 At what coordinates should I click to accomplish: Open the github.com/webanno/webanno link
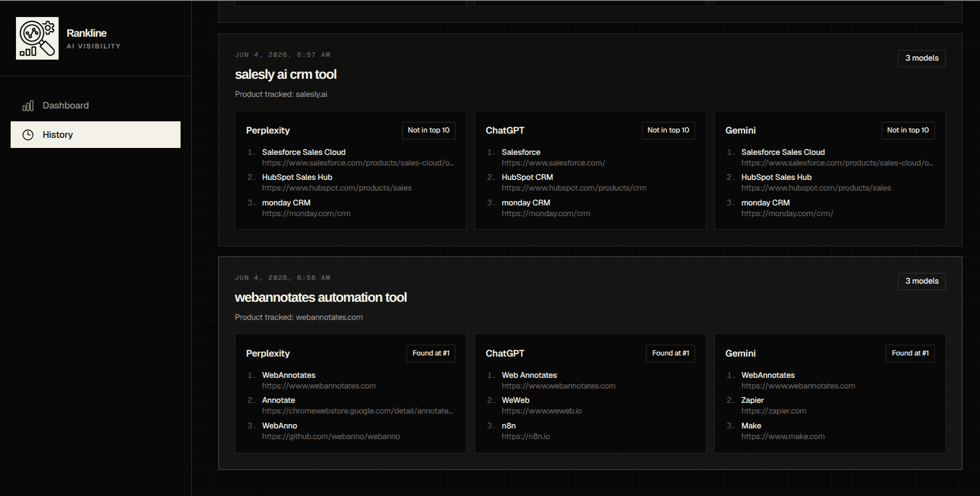(331, 436)
